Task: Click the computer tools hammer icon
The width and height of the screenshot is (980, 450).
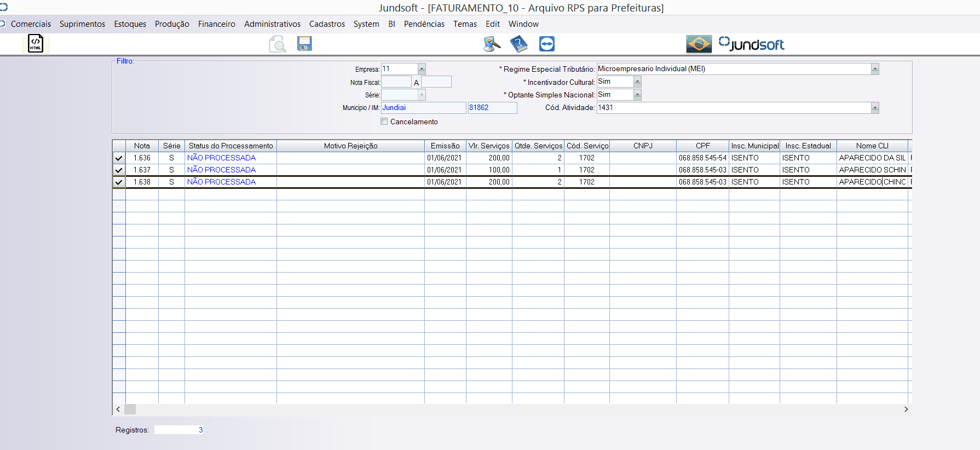Action: click(x=492, y=44)
